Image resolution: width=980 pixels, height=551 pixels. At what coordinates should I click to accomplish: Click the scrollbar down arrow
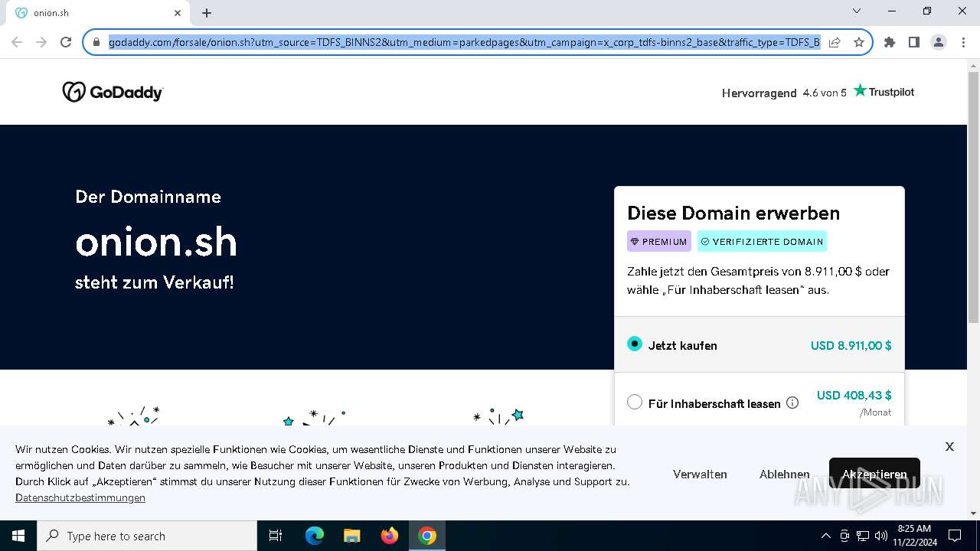(973, 514)
